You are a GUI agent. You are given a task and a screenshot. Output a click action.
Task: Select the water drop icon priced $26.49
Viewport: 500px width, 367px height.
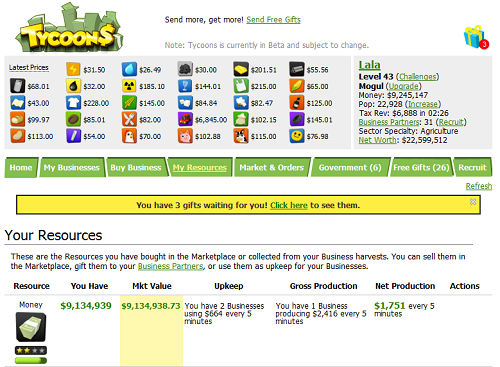pyautogui.click(x=129, y=69)
